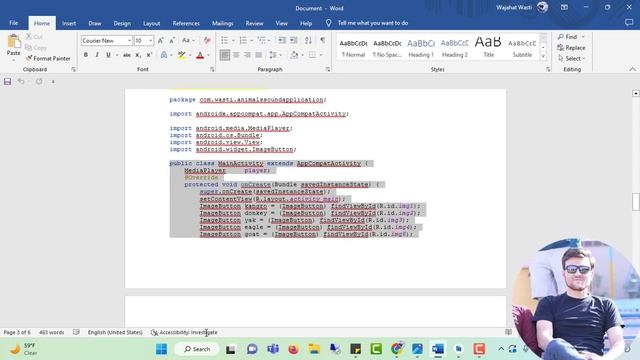The height and width of the screenshot is (360, 640).
Task: Toggle Italic formatting
Action: coord(97,55)
